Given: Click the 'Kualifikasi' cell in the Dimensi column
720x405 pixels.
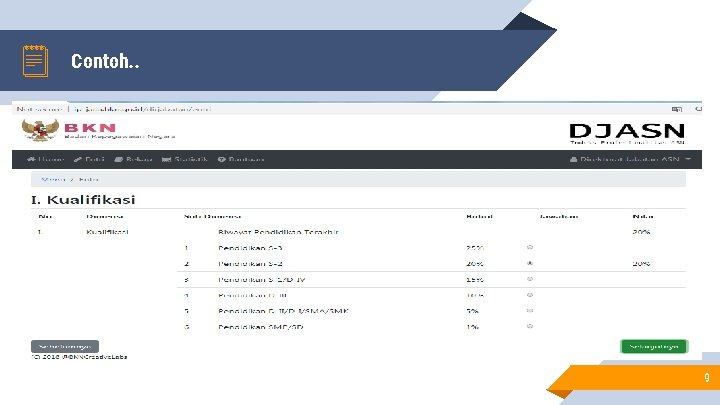Looking at the screenshot, I should [x=107, y=232].
